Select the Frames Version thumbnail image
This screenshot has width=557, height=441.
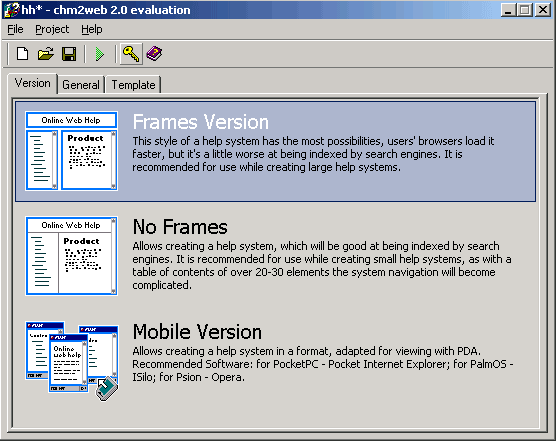[x=71, y=151]
